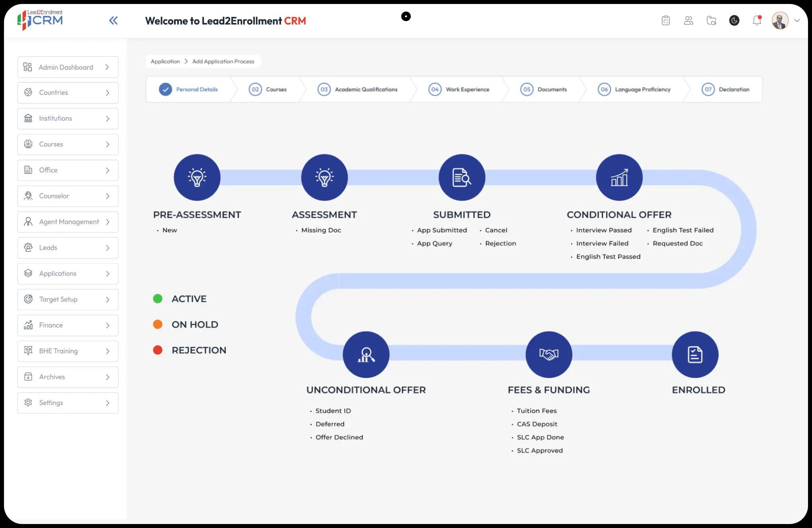
Task: Open the Admin Dashboard menu item
Action: point(68,67)
